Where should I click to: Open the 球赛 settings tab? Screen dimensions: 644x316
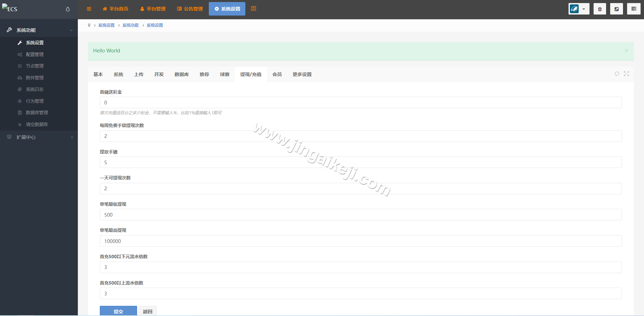[224, 74]
